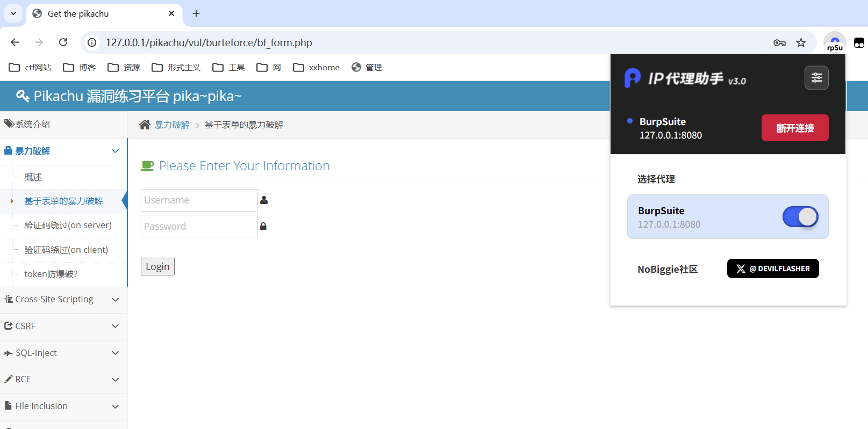The image size is (868, 429).
Task: Toggle off the BurpSuite proxy switch
Action: (x=800, y=217)
